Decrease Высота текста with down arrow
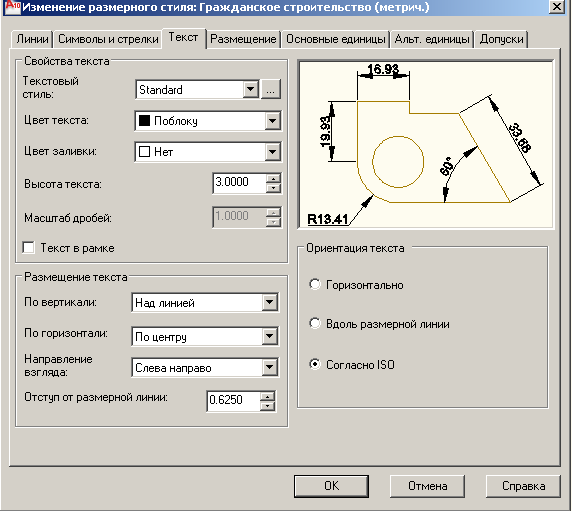 pos(273,188)
